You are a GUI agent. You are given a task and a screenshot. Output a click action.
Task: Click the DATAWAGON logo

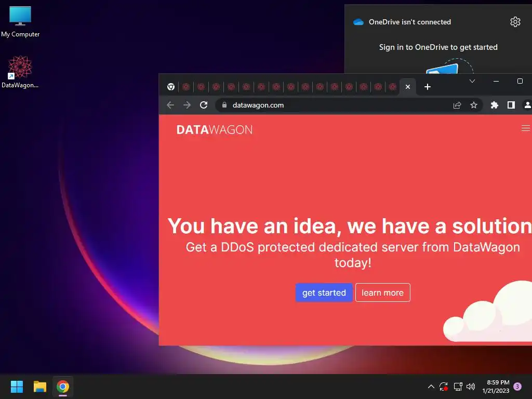215,129
